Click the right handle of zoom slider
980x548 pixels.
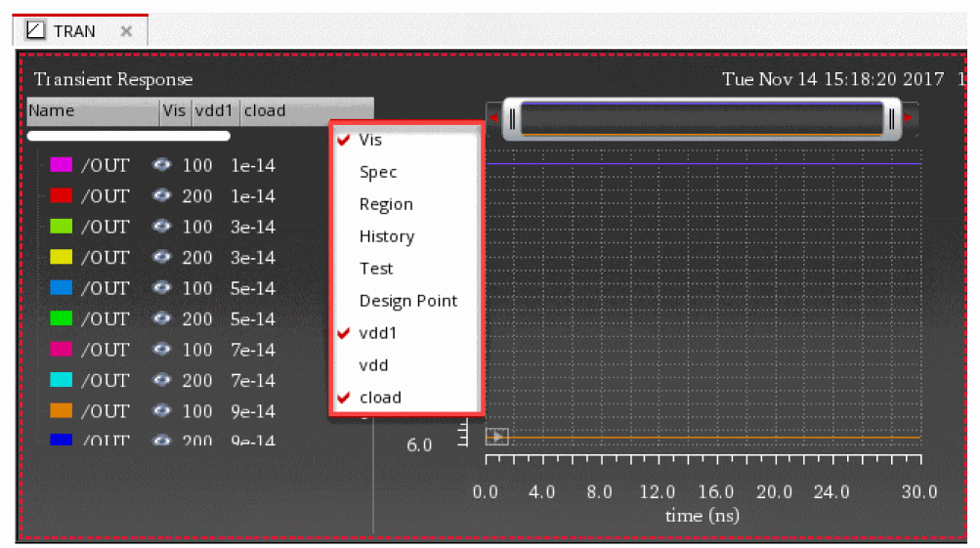click(x=891, y=120)
